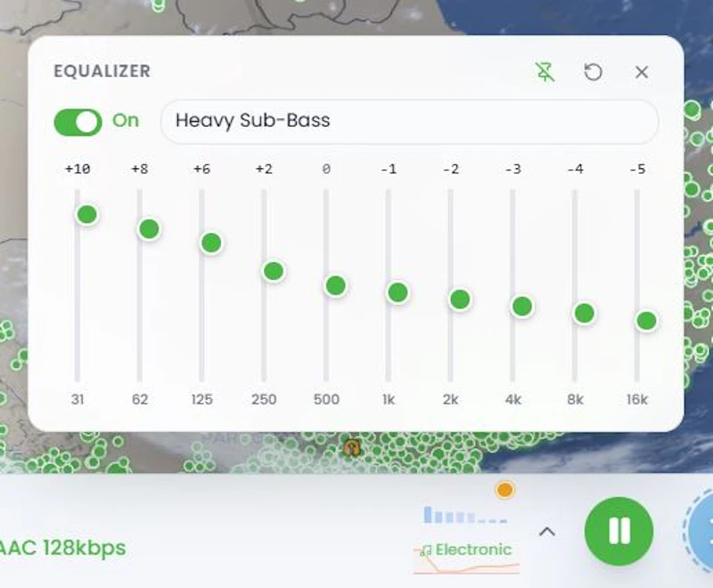Expand the player panel with the chevron
This screenshot has width=713, height=588.
click(x=547, y=532)
